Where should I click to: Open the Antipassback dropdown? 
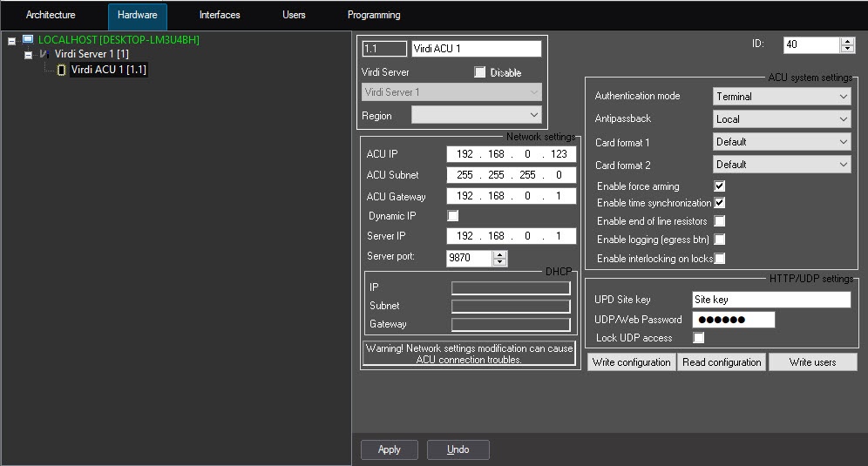781,119
